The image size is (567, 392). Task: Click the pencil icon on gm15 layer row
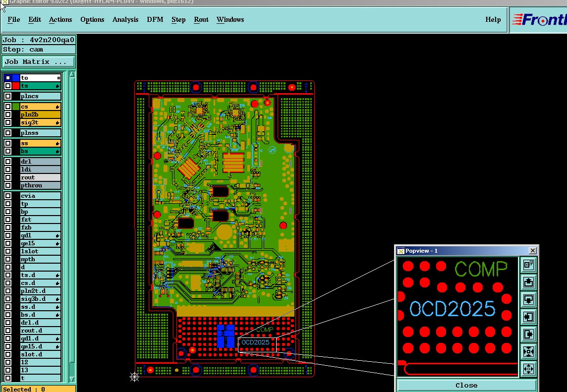(57, 244)
